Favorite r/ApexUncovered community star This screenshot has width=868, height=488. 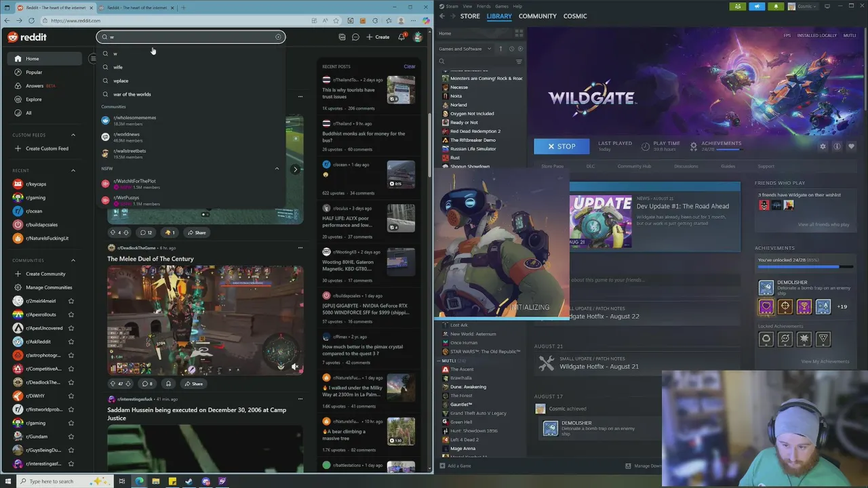[x=71, y=328]
